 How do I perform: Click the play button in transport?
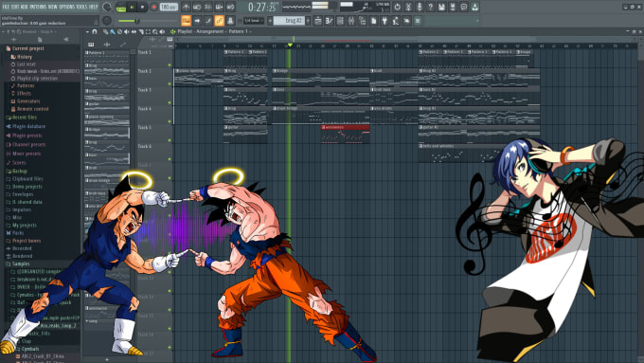pyautogui.click(x=132, y=7)
